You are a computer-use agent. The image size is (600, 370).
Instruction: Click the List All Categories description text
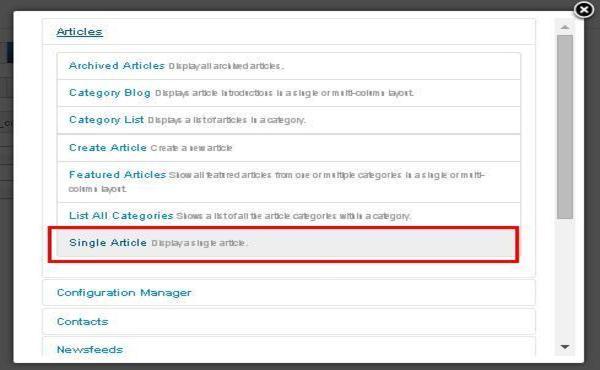pyautogui.click(x=293, y=216)
